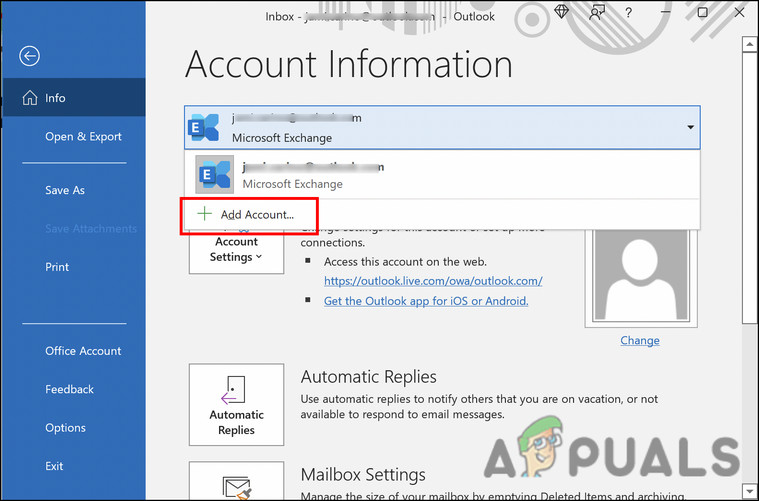Open the Feedback page
Viewport: 759px width, 501px height.
click(69, 389)
